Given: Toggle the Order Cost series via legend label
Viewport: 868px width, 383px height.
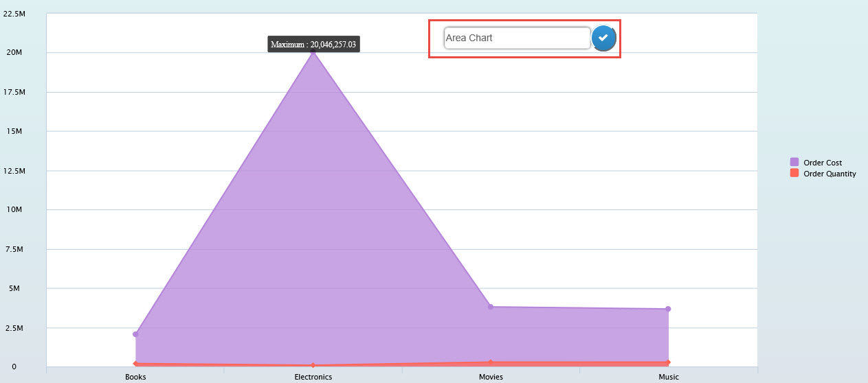Looking at the screenshot, I should pos(823,163).
